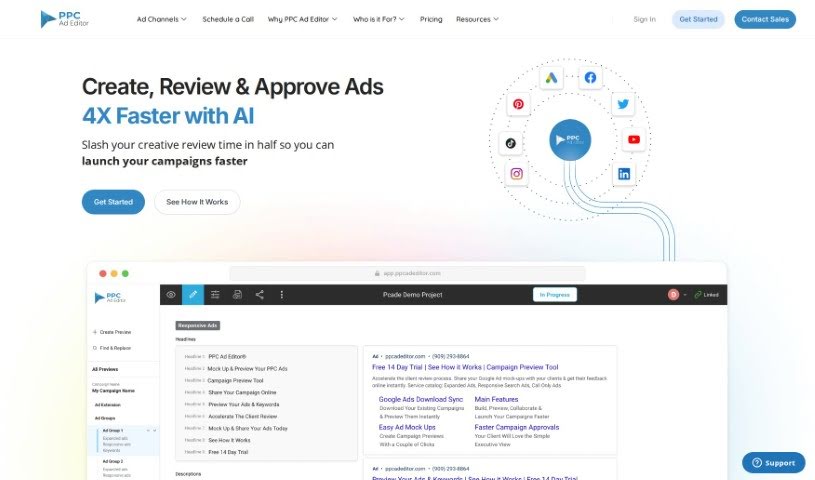Select the pencil edit tool
Viewport: 815px width, 480px height.
coord(193,294)
